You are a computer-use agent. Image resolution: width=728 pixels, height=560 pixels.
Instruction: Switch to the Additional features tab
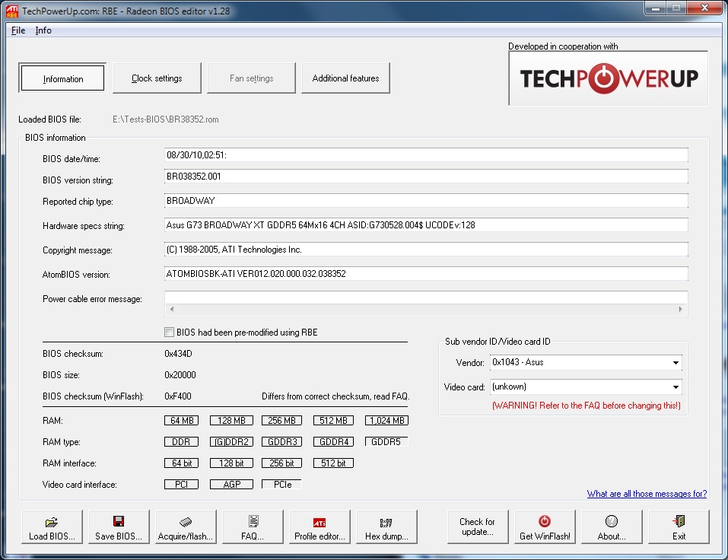click(x=345, y=78)
